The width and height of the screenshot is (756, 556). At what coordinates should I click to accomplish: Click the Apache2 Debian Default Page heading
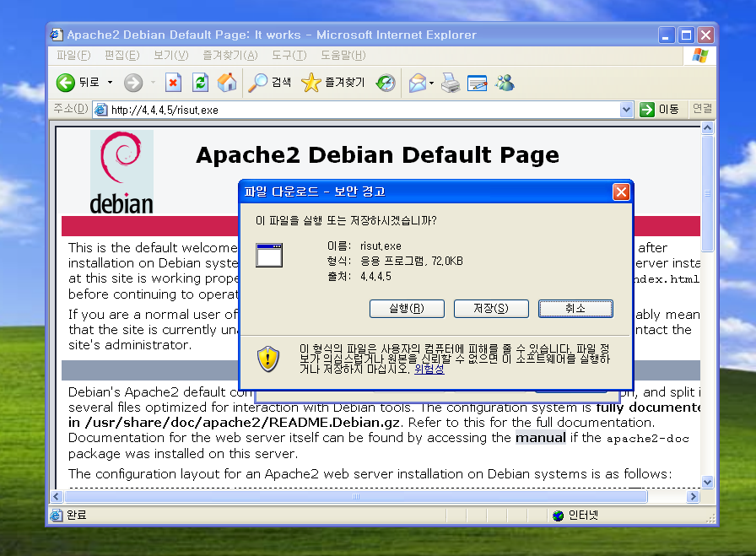(377, 155)
